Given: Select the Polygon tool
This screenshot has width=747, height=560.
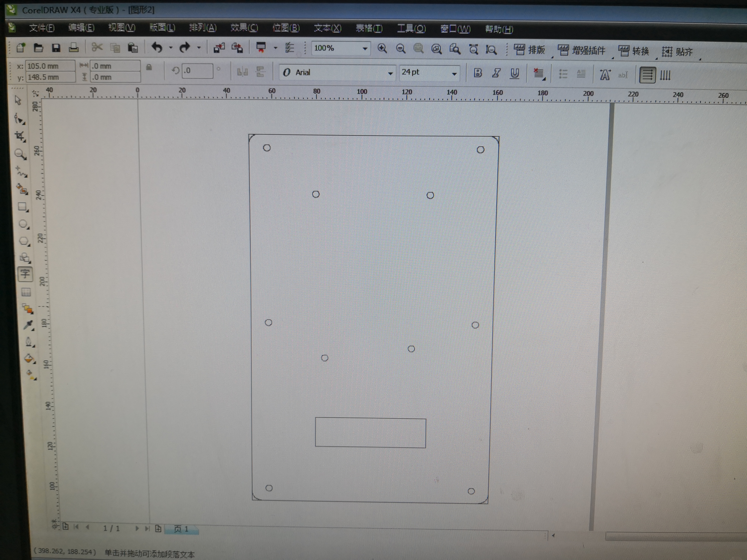Looking at the screenshot, I should point(24,241).
